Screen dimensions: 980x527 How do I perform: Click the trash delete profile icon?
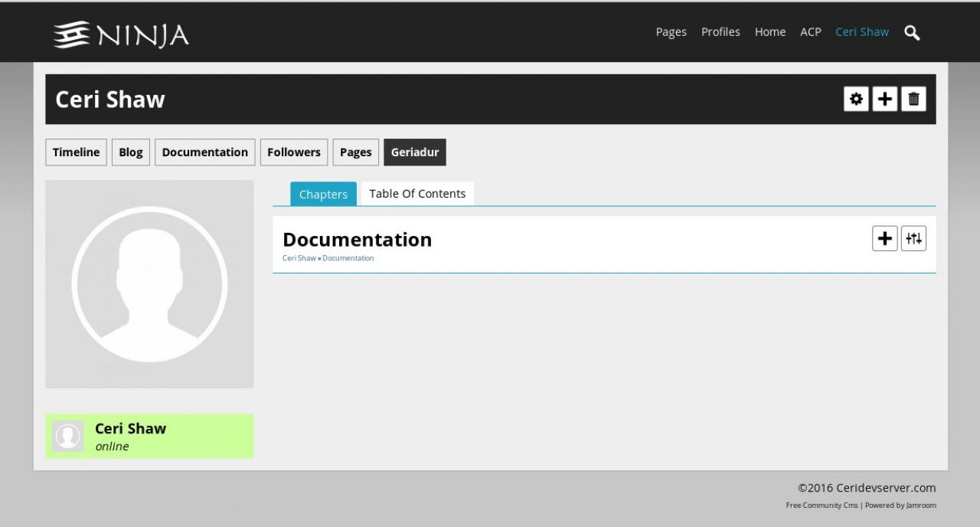(913, 99)
